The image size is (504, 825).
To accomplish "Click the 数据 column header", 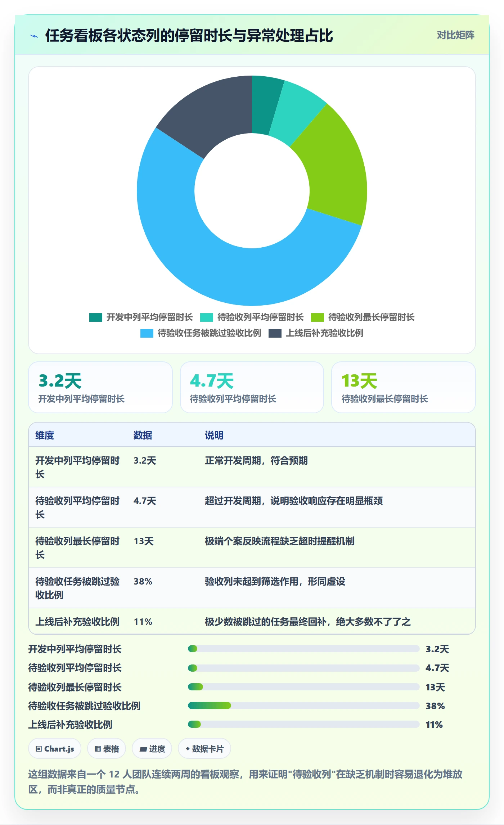I will (x=143, y=435).
